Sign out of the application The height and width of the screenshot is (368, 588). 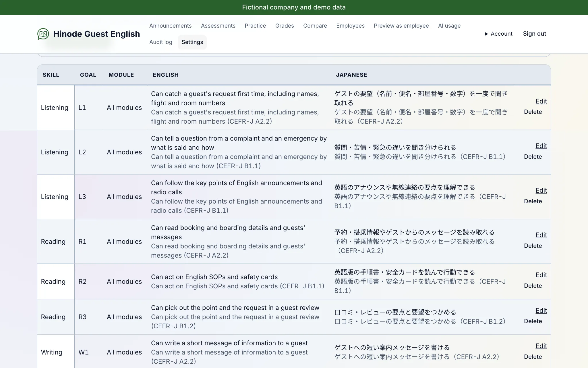point(534,34)
